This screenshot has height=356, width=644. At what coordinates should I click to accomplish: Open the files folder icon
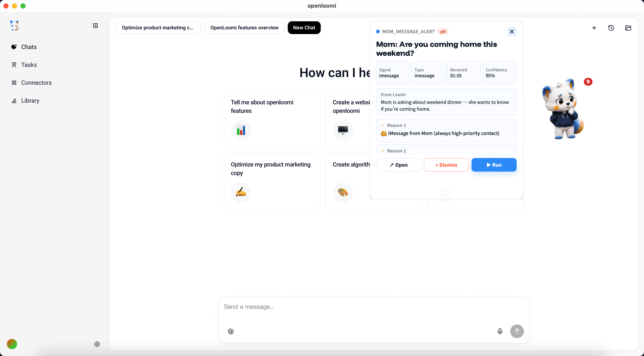point(628,28)
